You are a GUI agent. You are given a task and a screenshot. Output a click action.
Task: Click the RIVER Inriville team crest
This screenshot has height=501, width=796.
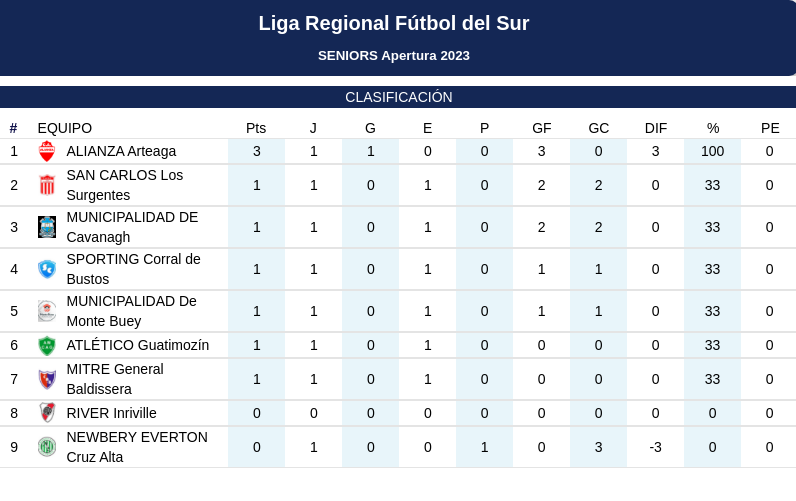[47, 413]
